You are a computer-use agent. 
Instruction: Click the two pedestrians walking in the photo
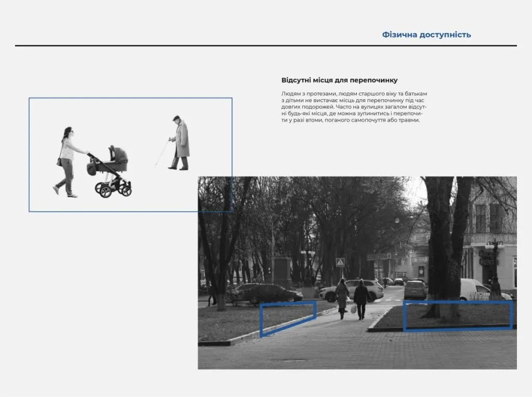pos(351,298)
